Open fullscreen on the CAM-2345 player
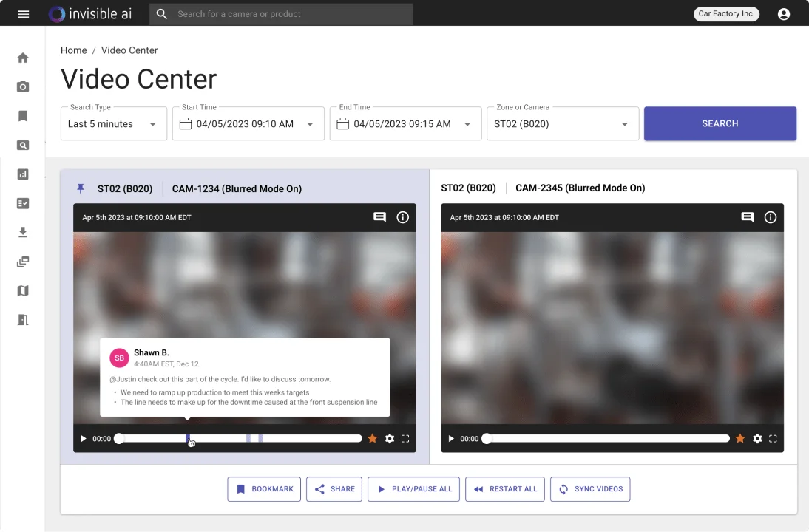Screen dimensions: 809x532 coord(773,438)
